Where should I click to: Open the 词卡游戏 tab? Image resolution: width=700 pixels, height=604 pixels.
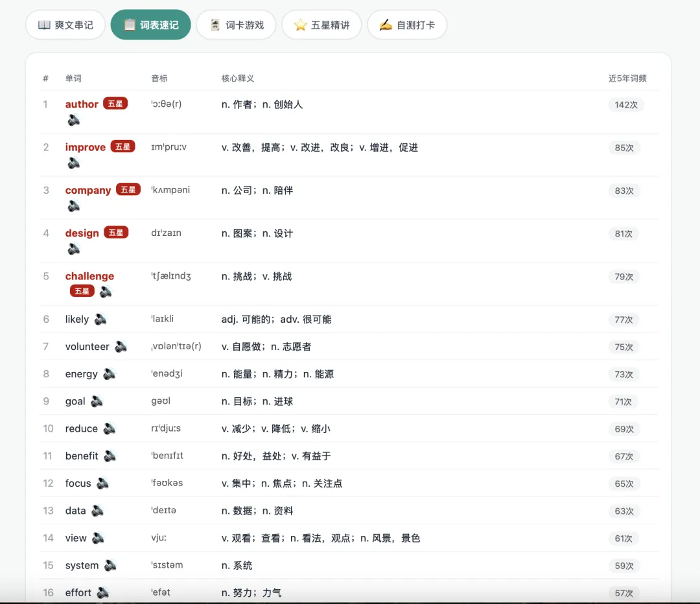236,25
